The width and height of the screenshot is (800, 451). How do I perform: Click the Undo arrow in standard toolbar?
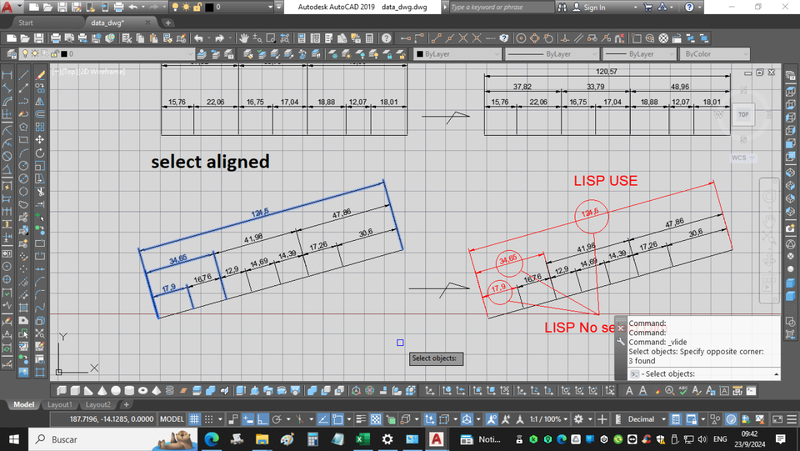click(x=199, y=38)
